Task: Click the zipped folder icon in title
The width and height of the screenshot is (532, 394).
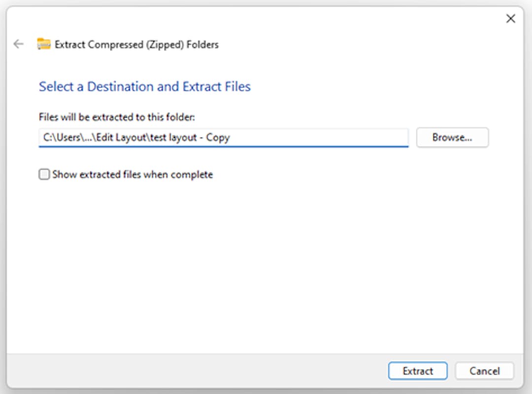Action: click(44, 44)
